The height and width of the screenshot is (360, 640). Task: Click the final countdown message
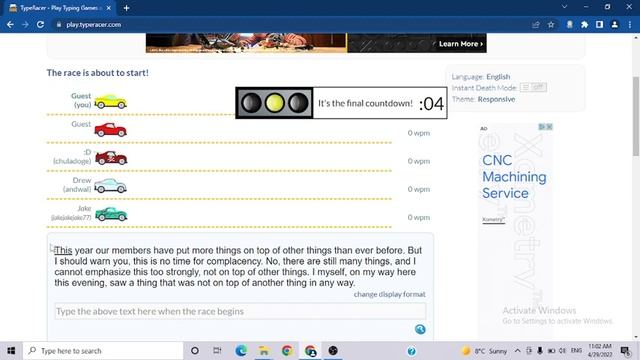(365, 103)
